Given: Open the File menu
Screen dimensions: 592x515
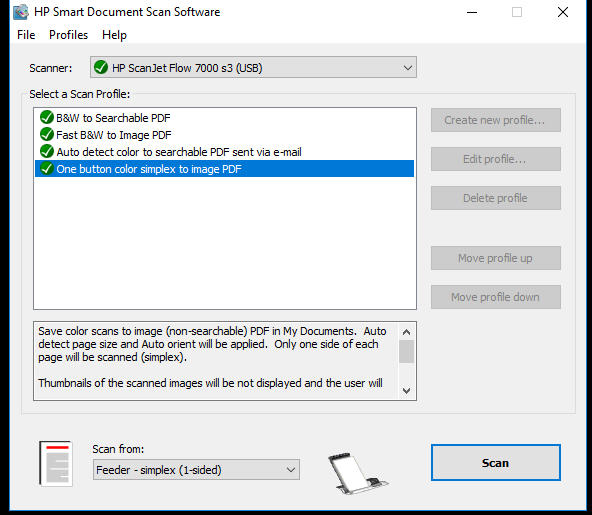Looking at the screenshot, I should tap(26, 35).
